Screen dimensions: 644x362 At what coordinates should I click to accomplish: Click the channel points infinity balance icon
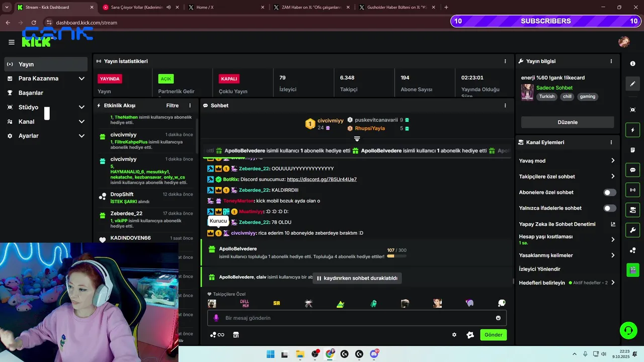(217, 335)
